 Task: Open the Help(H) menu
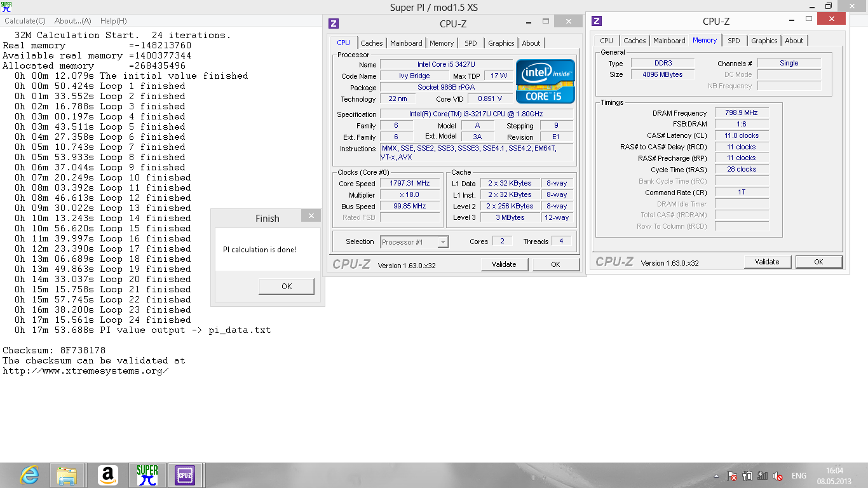point(113,21)
